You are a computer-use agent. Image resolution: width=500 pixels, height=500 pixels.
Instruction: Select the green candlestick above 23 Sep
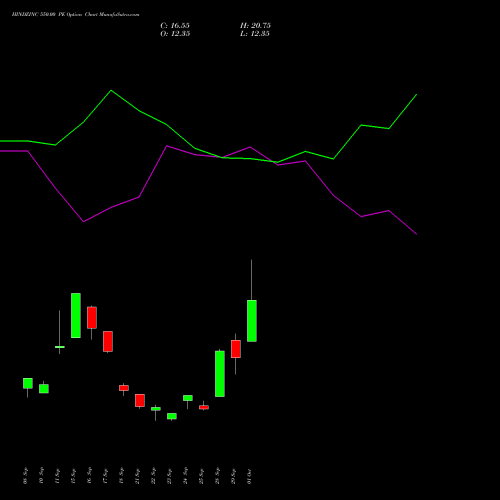(x=172, y=416)
